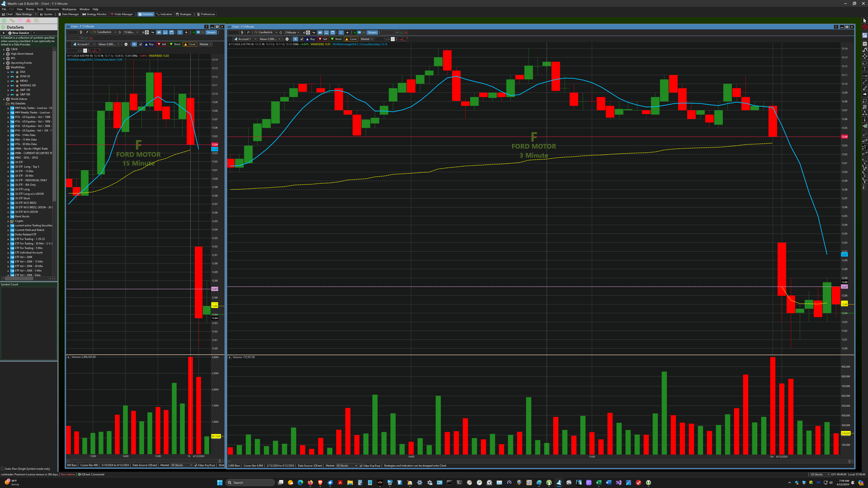The image size is (868, 488).
Task: Open the Workspaces menu
Action: pos(69,9)
